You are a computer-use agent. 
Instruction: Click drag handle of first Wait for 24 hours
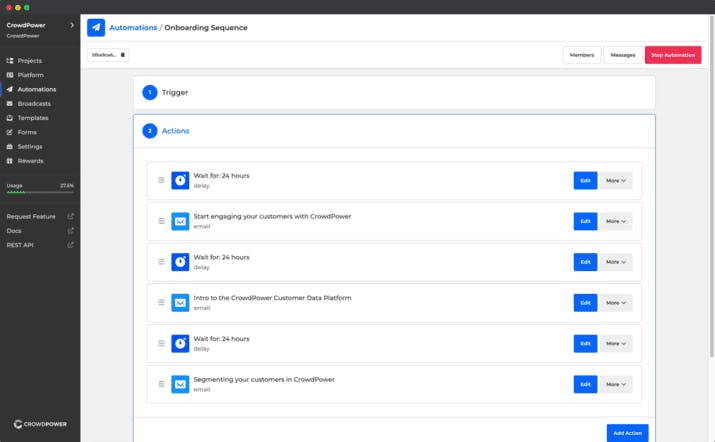coord(161,180)
